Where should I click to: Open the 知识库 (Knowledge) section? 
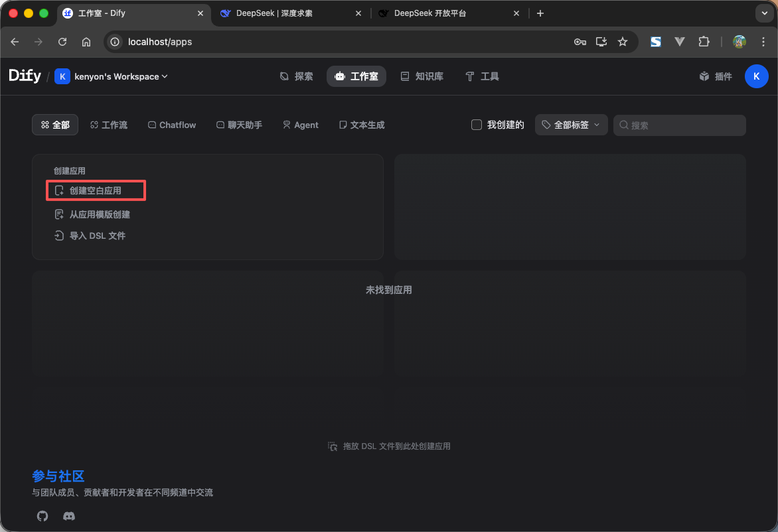pos(422,76)
